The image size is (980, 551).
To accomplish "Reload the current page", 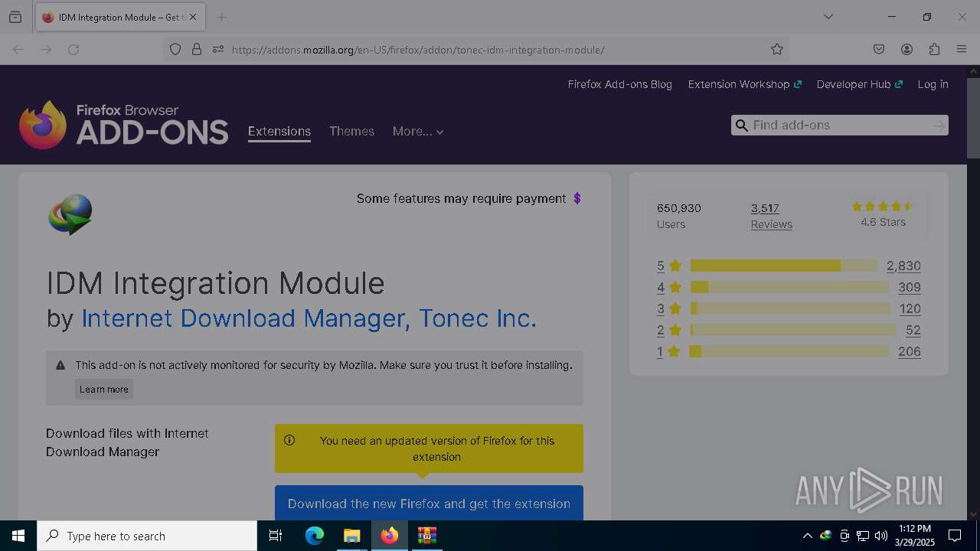I will tap(73, 49).
